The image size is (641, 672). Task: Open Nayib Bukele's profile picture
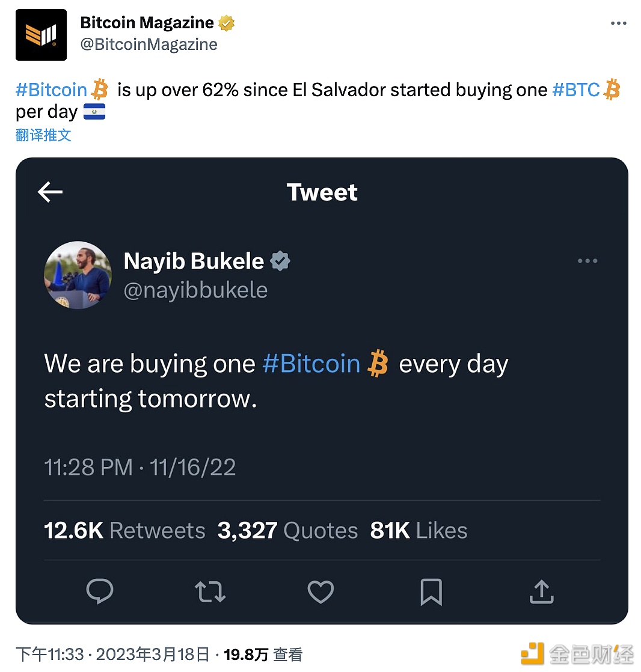point(78,275)
